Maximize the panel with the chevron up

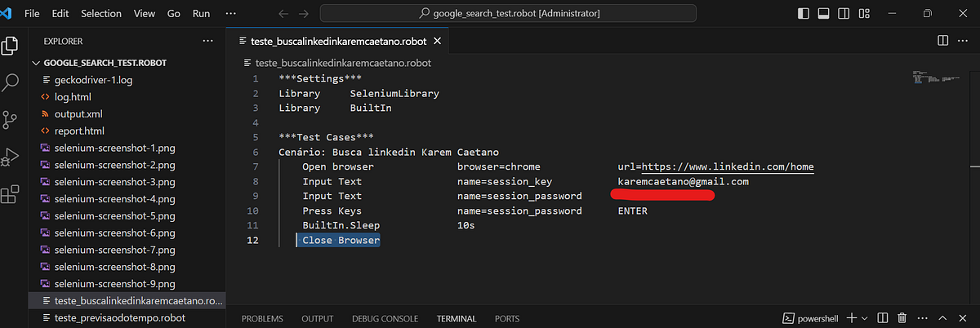point(943,318)
